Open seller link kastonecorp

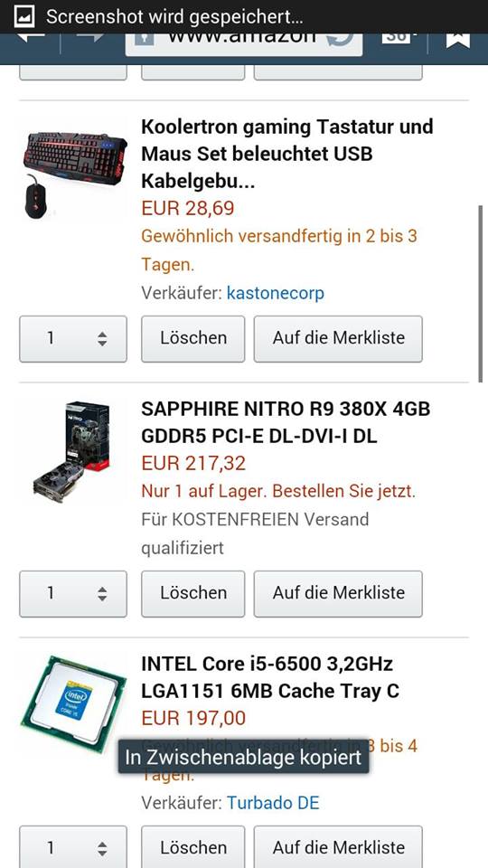coord(275,293)
